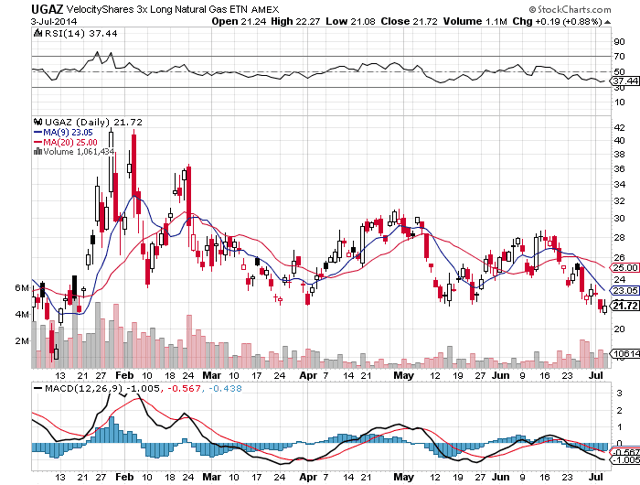This screenshot has width=640, height=485.
Task: Click the red -0.567 MACD signal value
Action: point(184,388)
